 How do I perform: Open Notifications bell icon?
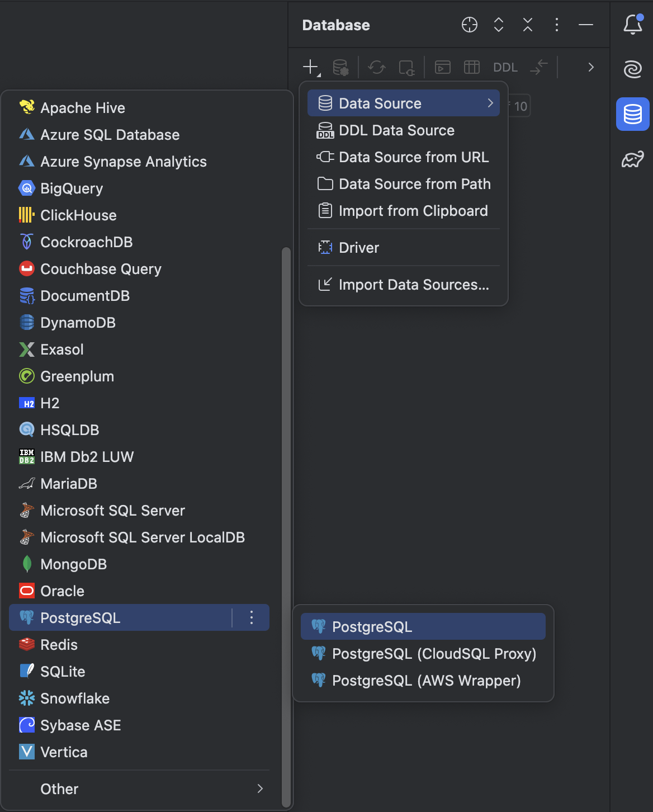click(x=633, y=24)
